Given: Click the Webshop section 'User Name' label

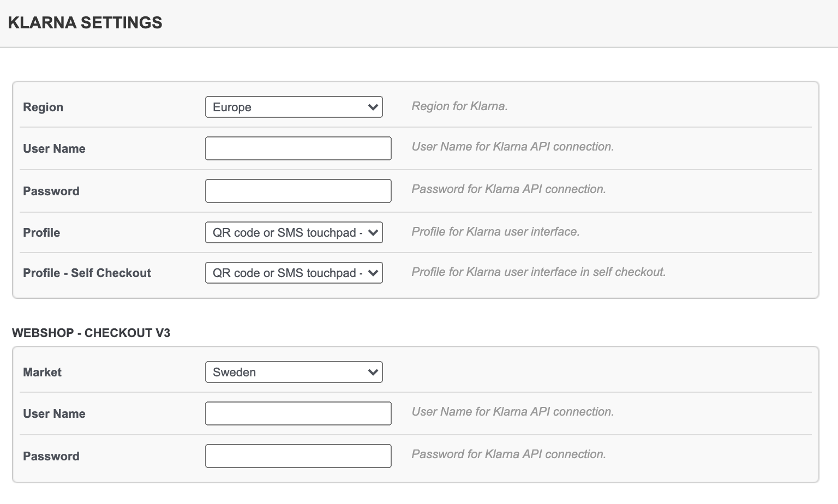Looking at the screenshot, I should [54, 413].
